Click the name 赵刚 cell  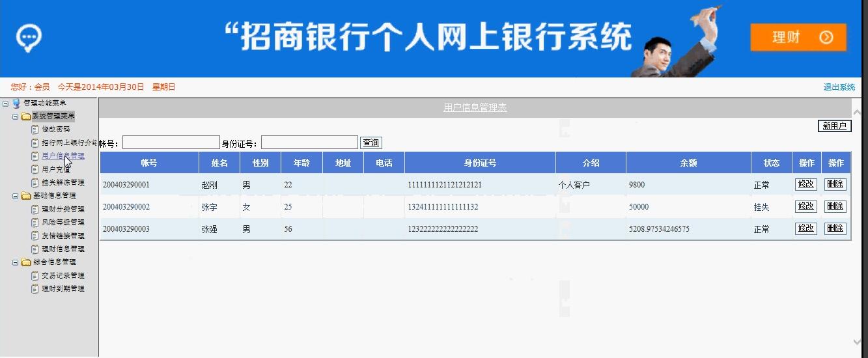point(219,185)
